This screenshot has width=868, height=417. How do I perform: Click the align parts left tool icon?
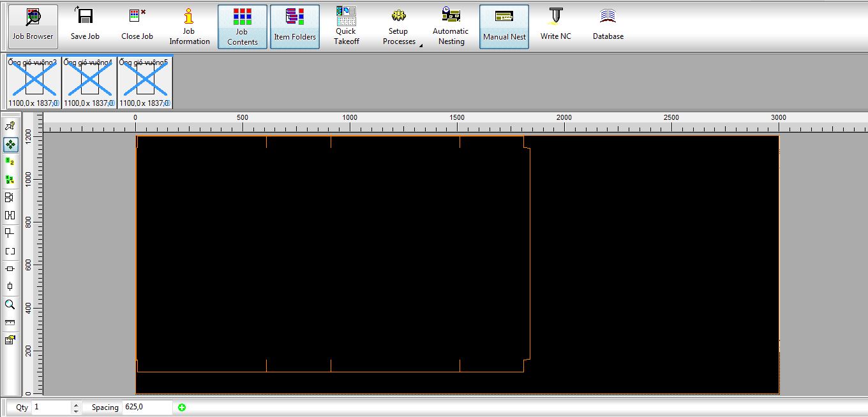click(x=10, y=198)
